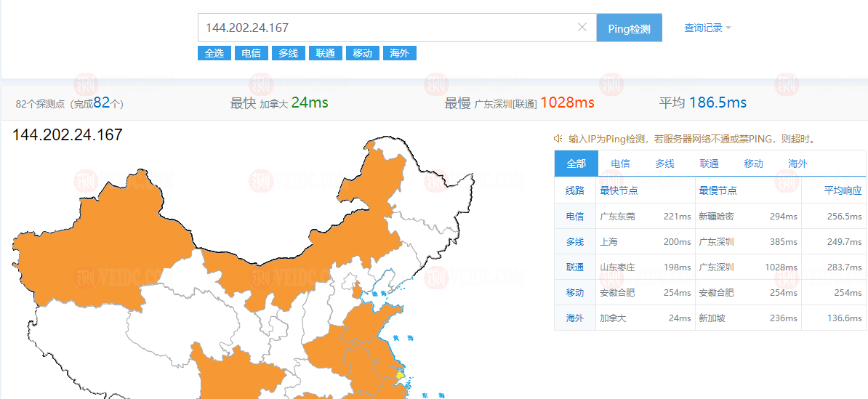Click the 线路 column header

coord(574,190)
